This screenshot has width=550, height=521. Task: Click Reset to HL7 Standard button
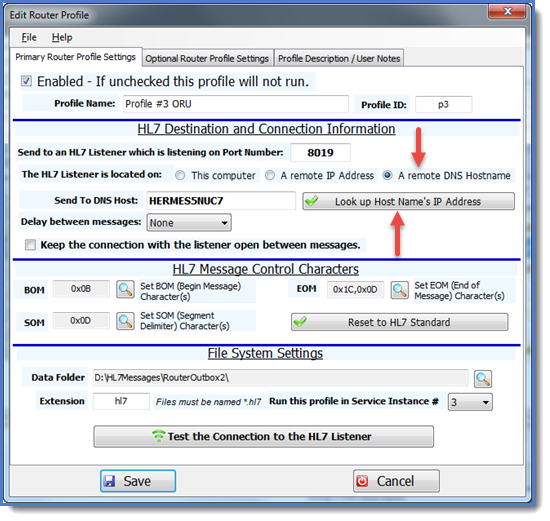point(400,322)
